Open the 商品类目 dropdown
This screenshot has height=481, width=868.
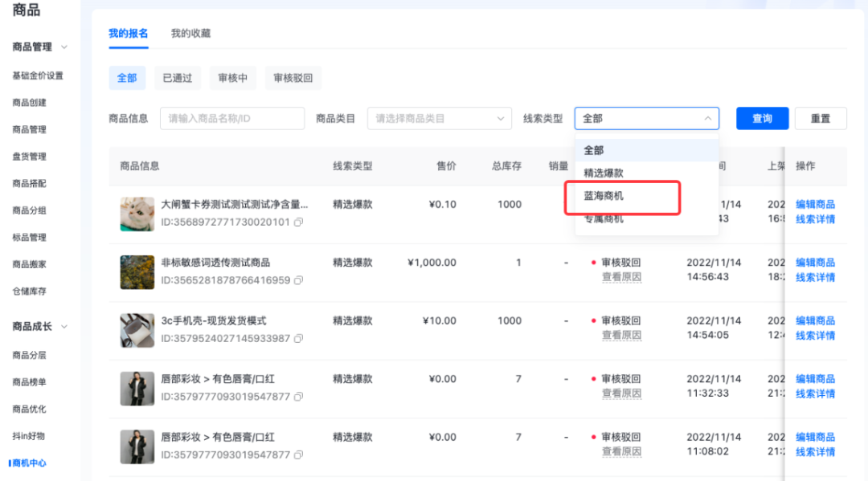click(439, 118)
